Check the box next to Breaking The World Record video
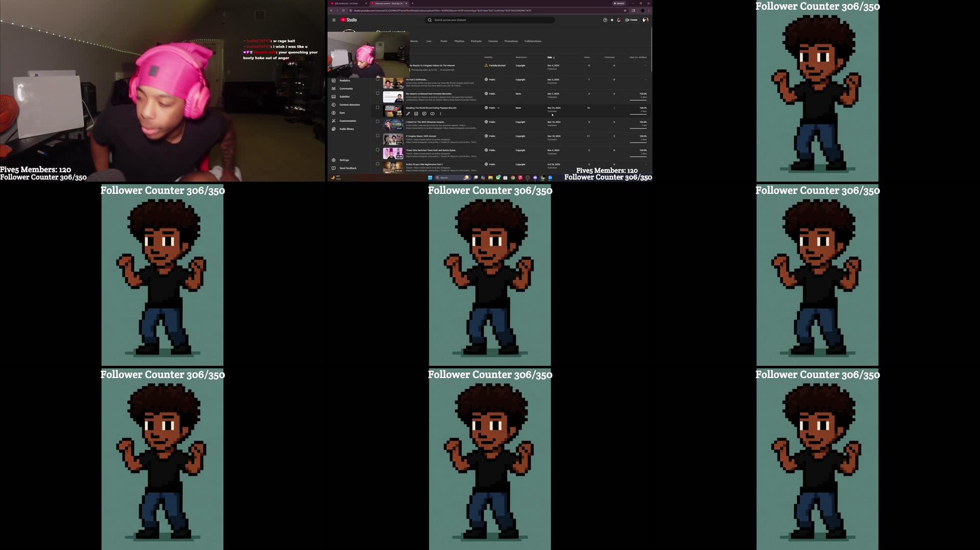This screenshot has height=550, width=980. 377,108
